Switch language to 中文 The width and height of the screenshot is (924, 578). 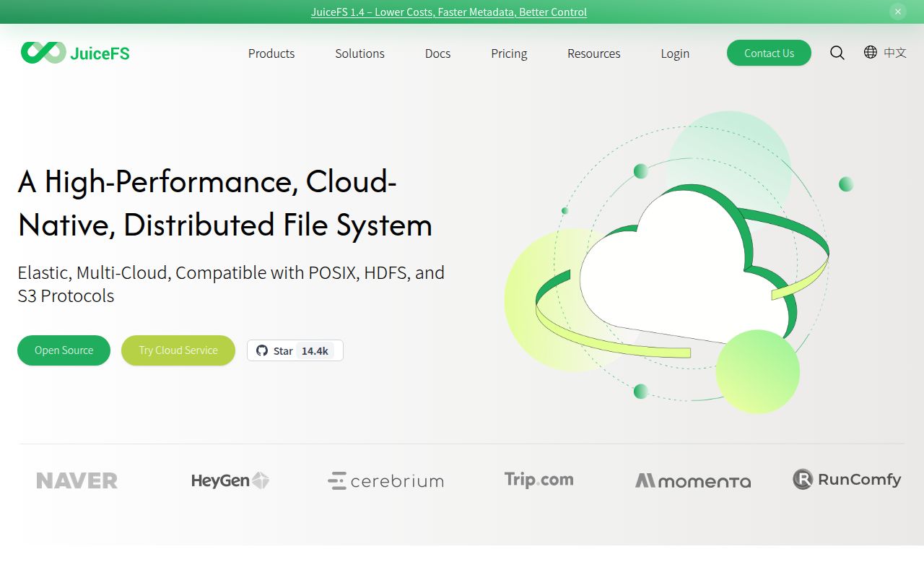pyautogui.click(x=895, y=52)
